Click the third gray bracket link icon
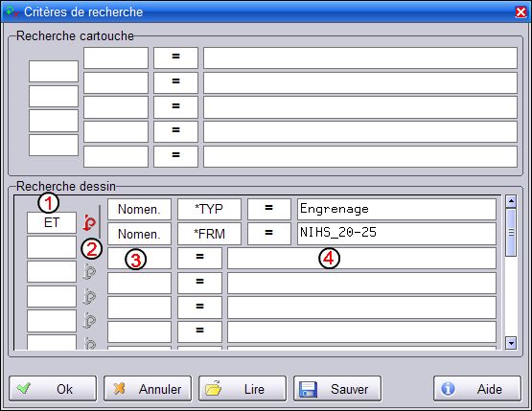Screen dimensions: 532x411 coord(89,321)
